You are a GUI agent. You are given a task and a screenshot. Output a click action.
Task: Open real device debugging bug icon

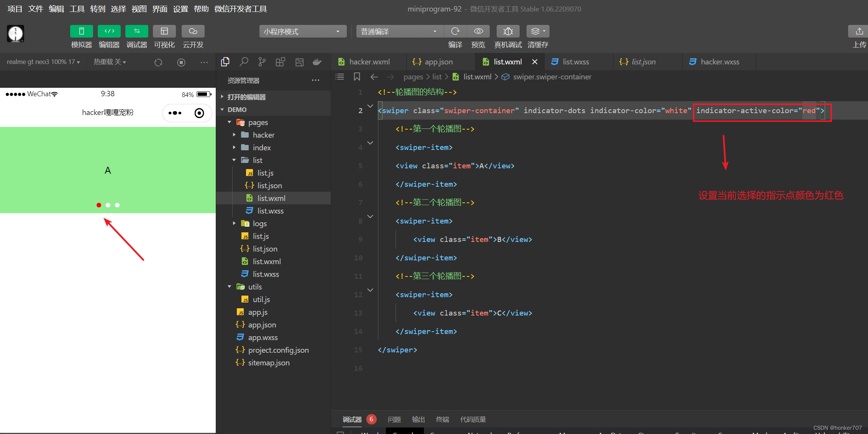(508, 31)
